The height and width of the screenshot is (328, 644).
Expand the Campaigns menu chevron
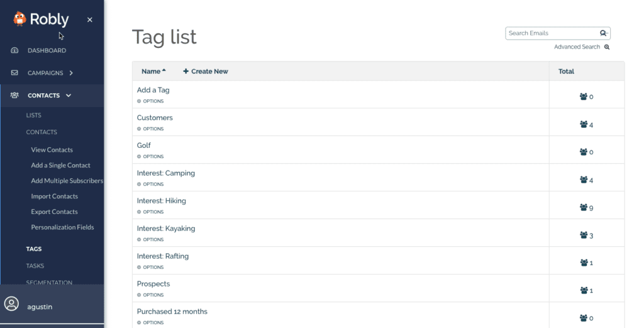coord(71,73)
